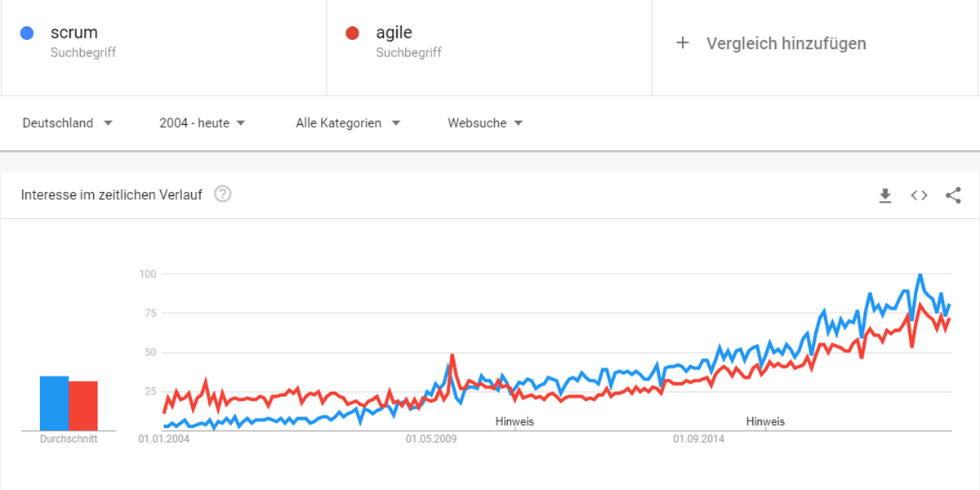This screenshot has height=490, width=980.
Task: Expand the Deutschland region dropdown
Action: tap(68, 123)
